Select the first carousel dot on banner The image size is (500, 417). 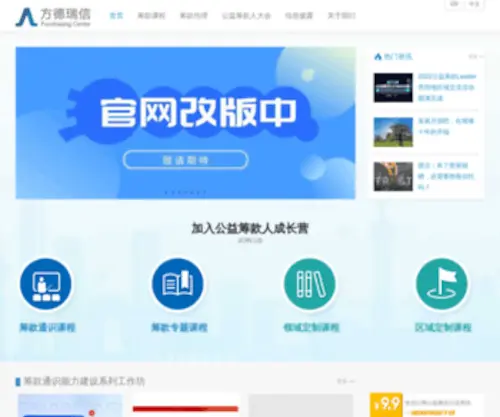[x=166, y=192]
